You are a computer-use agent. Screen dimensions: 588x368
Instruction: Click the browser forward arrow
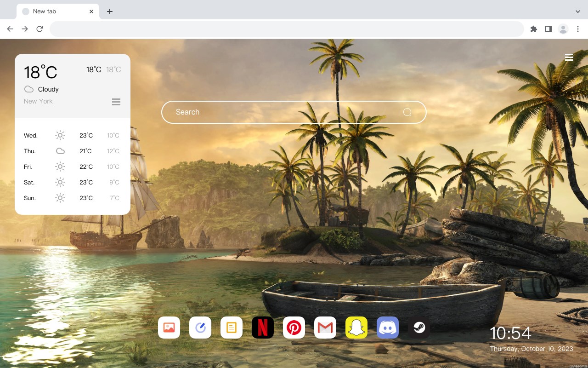tap(25, 29)
